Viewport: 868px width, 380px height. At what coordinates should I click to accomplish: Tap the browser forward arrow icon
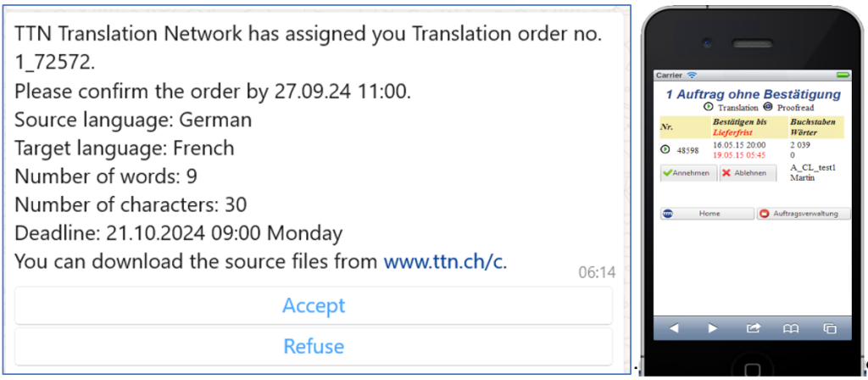712,327
